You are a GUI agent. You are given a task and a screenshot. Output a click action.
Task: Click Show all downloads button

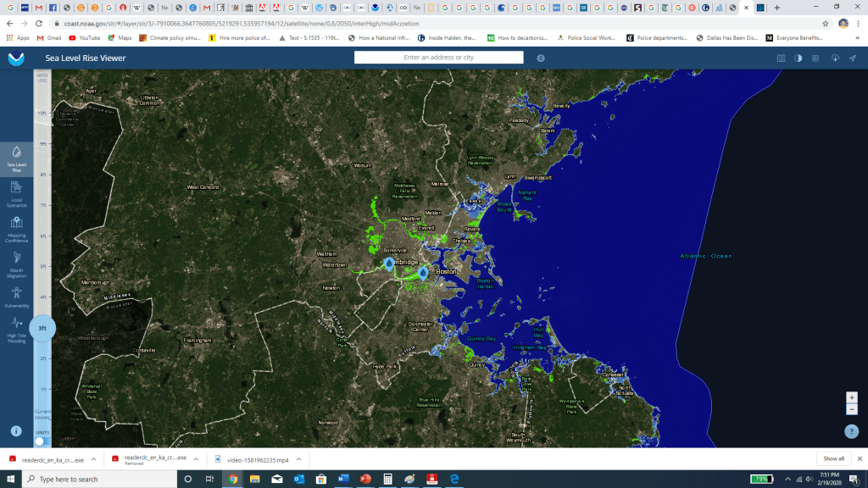(x=833, y=458)
